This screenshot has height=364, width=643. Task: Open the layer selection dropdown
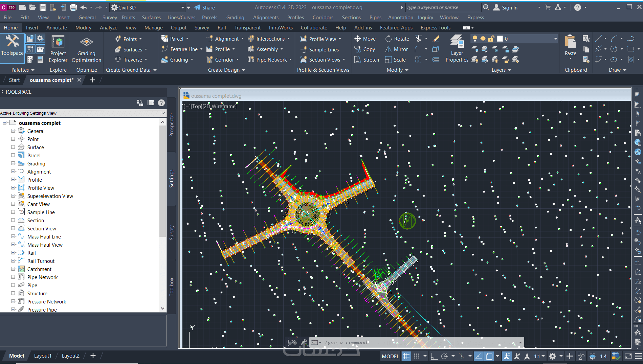pyautogui.click(x=555, y=39)
